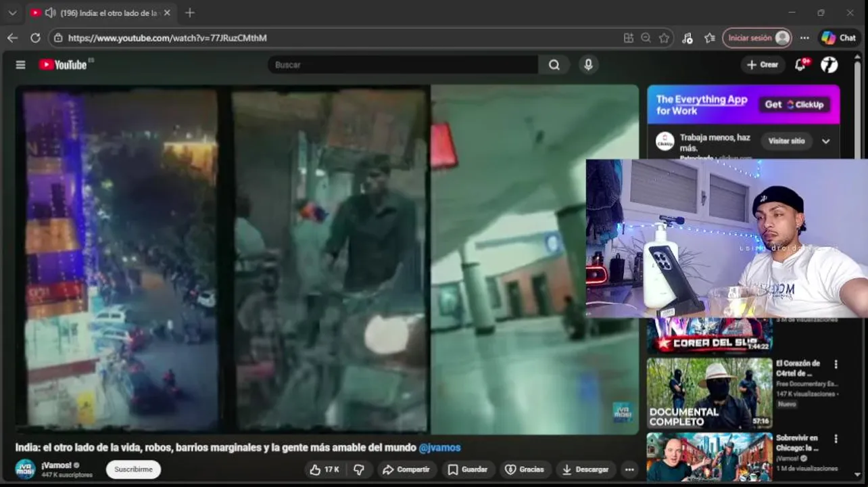Close the India video browser tab
The image size is (868, 487).
167,13
